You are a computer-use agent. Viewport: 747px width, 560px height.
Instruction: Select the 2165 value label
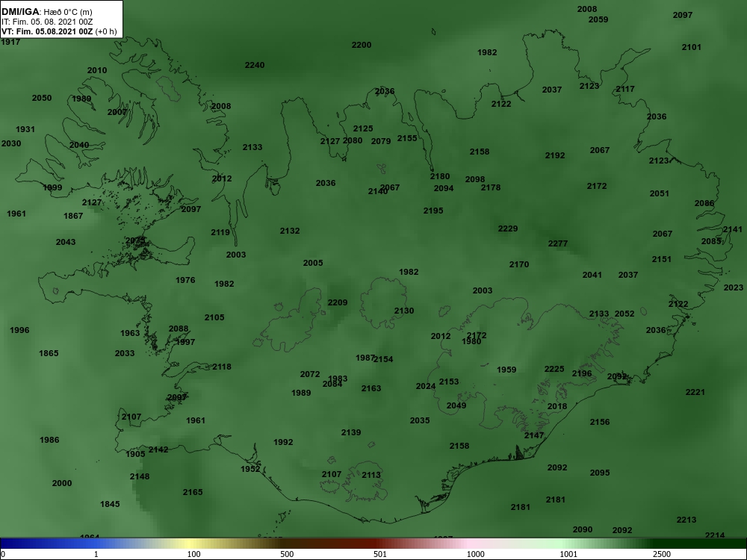pos(193,492)
